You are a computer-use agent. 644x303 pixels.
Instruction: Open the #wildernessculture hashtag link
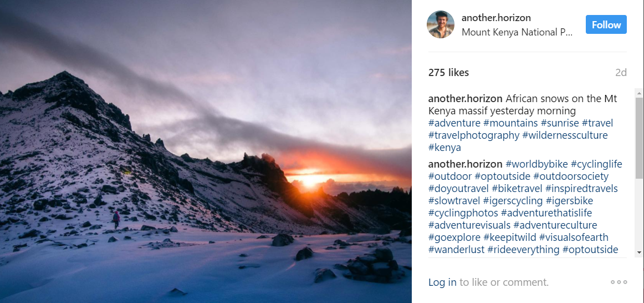pos(566,135)
